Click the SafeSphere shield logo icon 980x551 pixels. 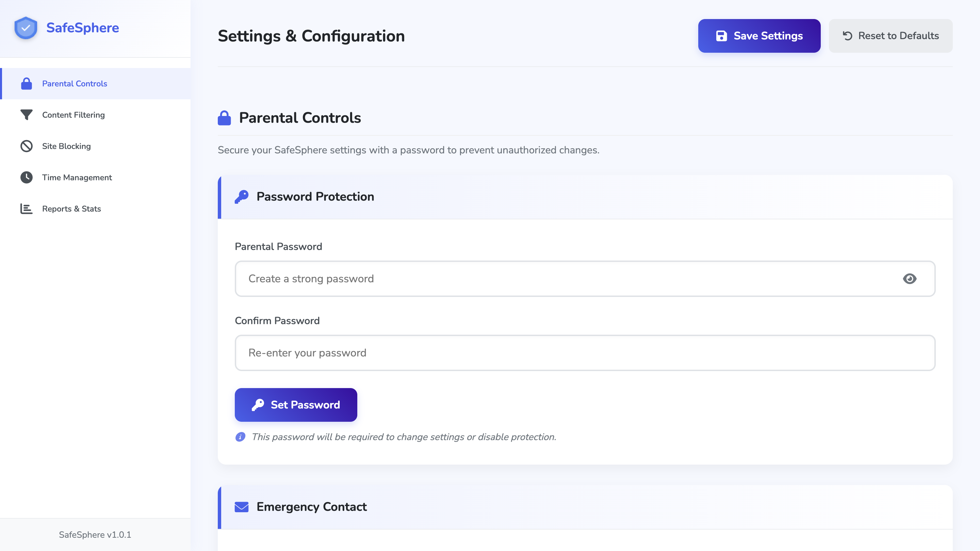(x=26, y=28)
